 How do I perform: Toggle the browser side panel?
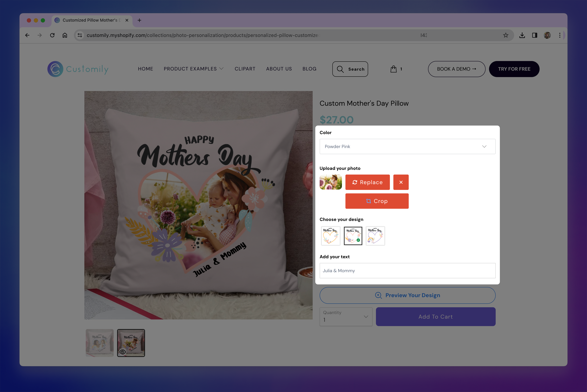(x=535, y=35)
